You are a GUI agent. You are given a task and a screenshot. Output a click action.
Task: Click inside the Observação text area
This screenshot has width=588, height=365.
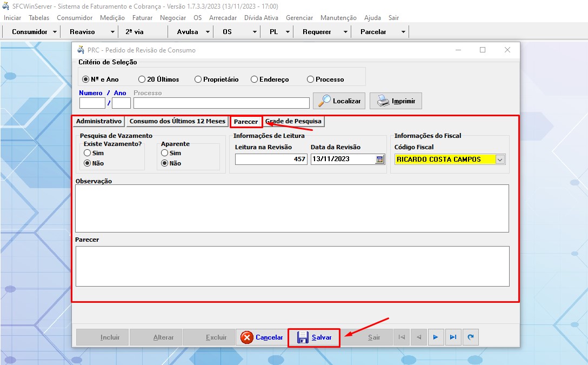pyautogui.click(x=292, y=208)
